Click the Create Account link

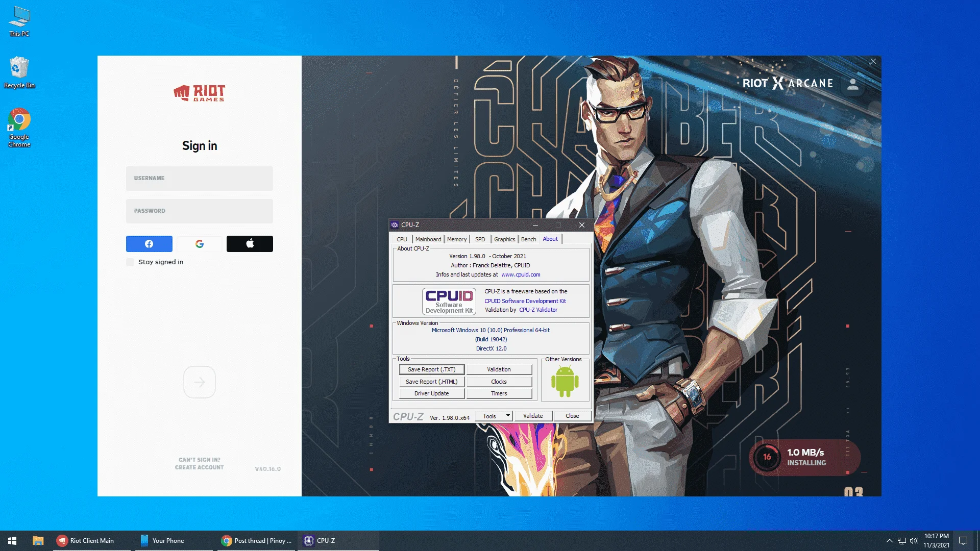click(x=200, y=467)
